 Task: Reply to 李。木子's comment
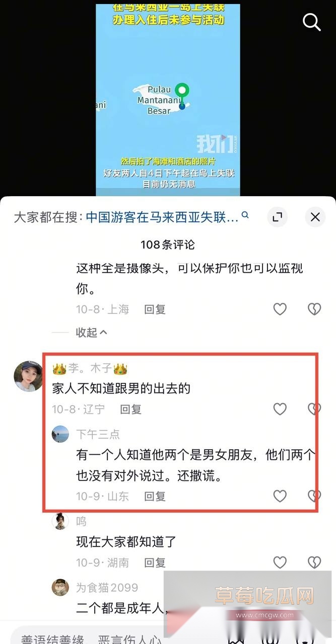pos(130,409)
